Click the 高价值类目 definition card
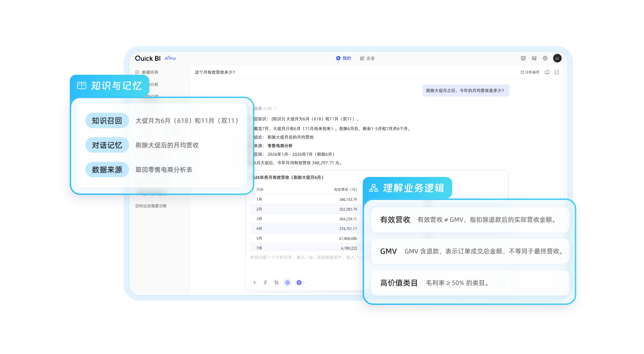The width and height of the screenshot is (644, 354). 470,283
